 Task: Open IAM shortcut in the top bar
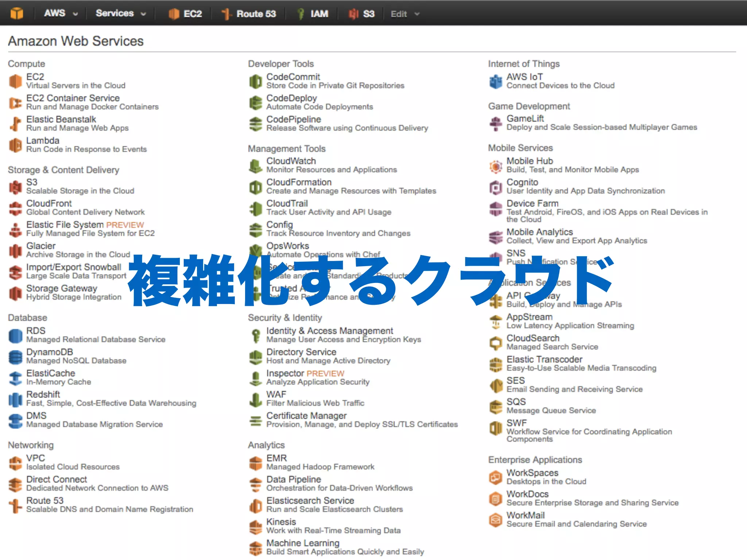pyautogui.click(x=313, y=14)
